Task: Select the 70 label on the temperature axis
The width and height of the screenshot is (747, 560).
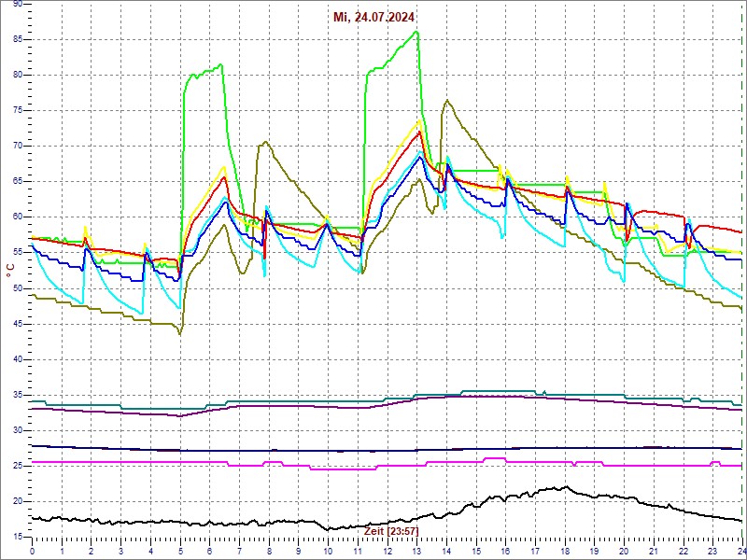Action: [18, 147]
